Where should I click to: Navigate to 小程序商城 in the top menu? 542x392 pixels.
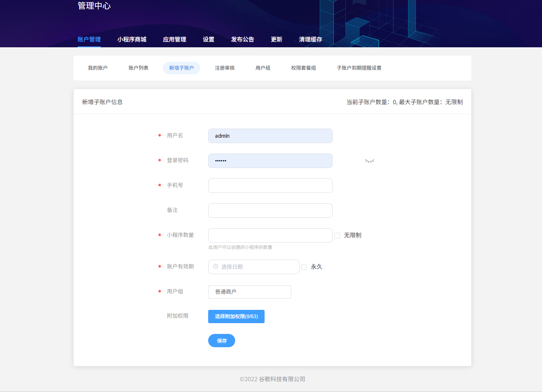132,39
